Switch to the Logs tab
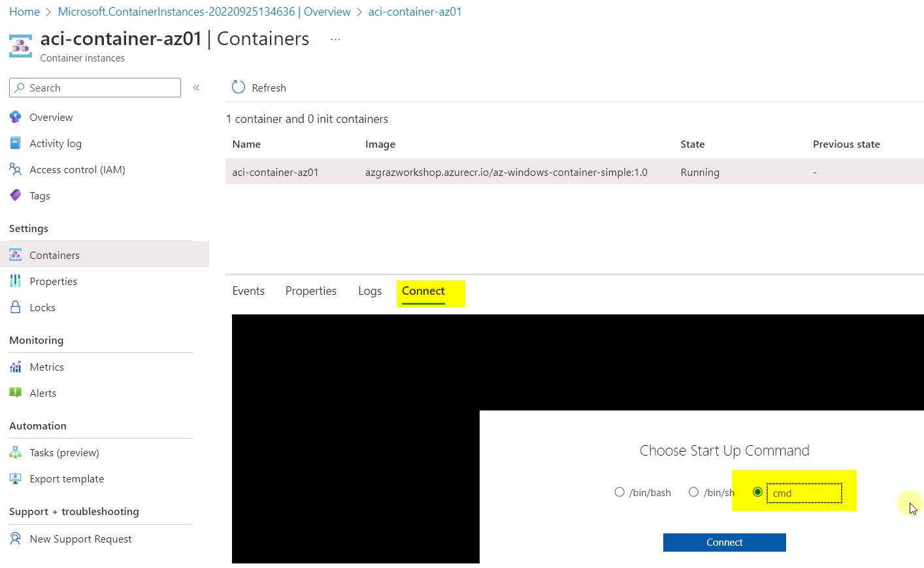The height and width of the screenshot is (568, 924). pyautogui.click(x=370, y=291)
